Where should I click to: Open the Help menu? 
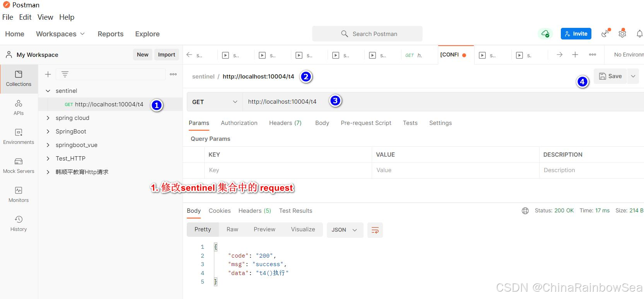[x=67, y=17]
